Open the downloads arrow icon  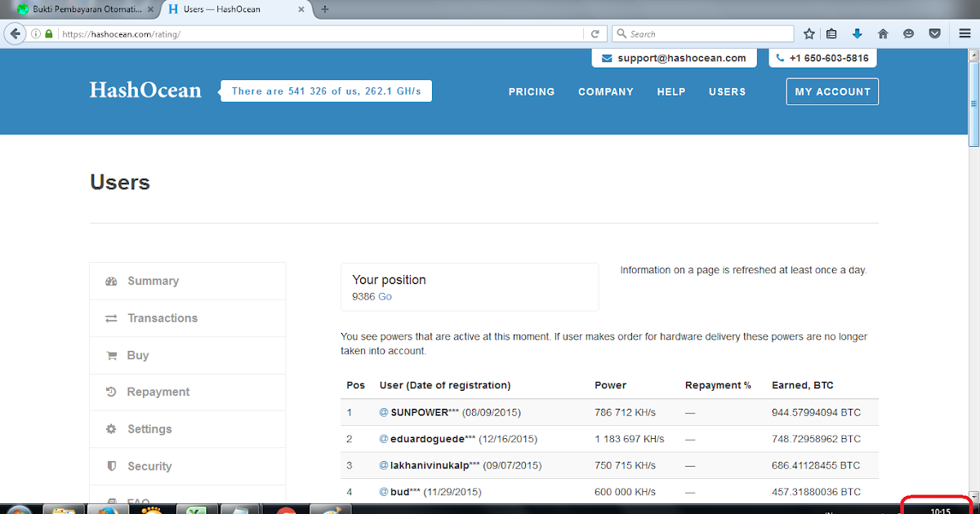tap(857, 34)
